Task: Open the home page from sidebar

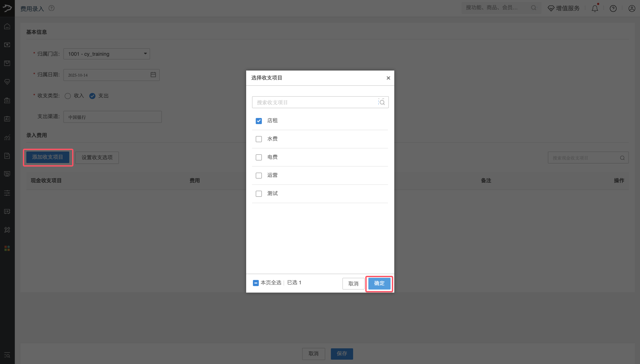Action: coord(7,26)
